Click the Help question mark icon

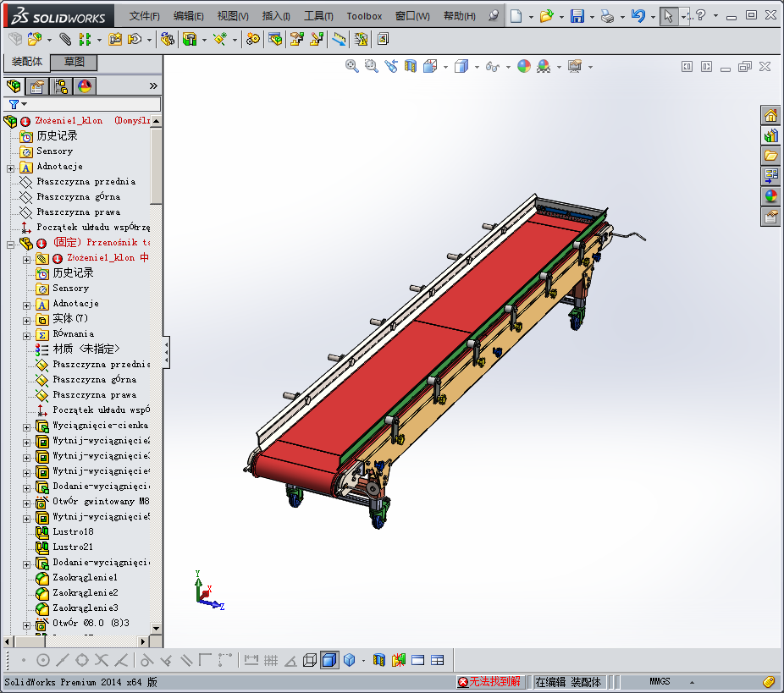click(701, 15)
